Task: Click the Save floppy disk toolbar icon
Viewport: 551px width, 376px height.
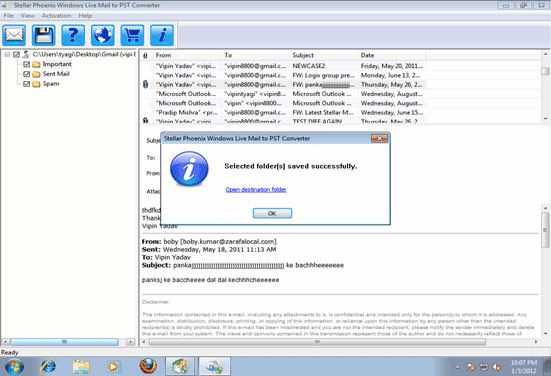Action: 44,35
